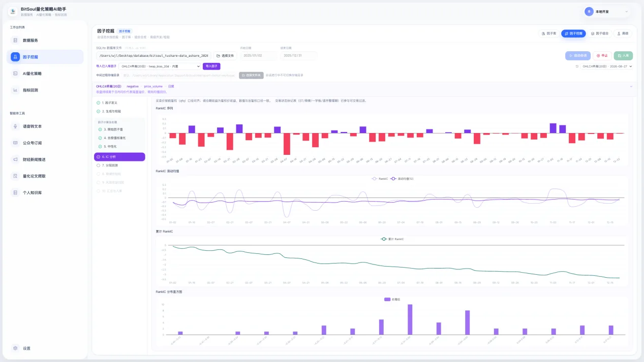Open the imported factor dropdown OHLC4乖离
Screen dimensions: 644x362
(160, 66)
